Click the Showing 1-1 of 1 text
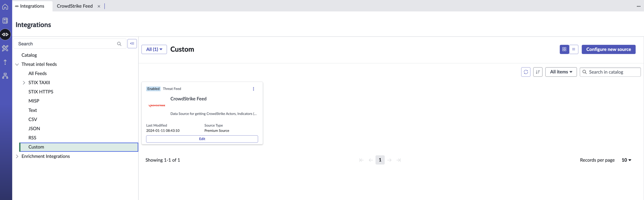644x200 pixels. click(163, 160)
